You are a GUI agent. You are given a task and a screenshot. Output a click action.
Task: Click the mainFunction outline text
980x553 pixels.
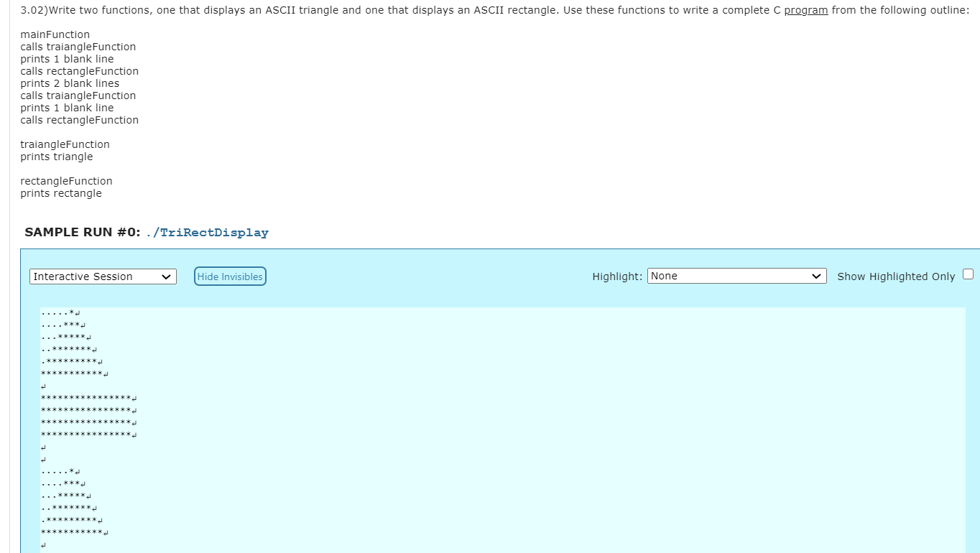[x=55, y=34]
